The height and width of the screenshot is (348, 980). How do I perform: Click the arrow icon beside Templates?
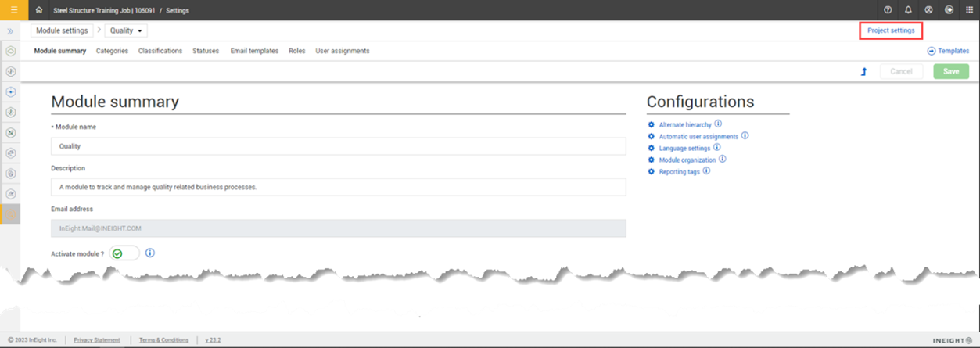pos(932,51)
